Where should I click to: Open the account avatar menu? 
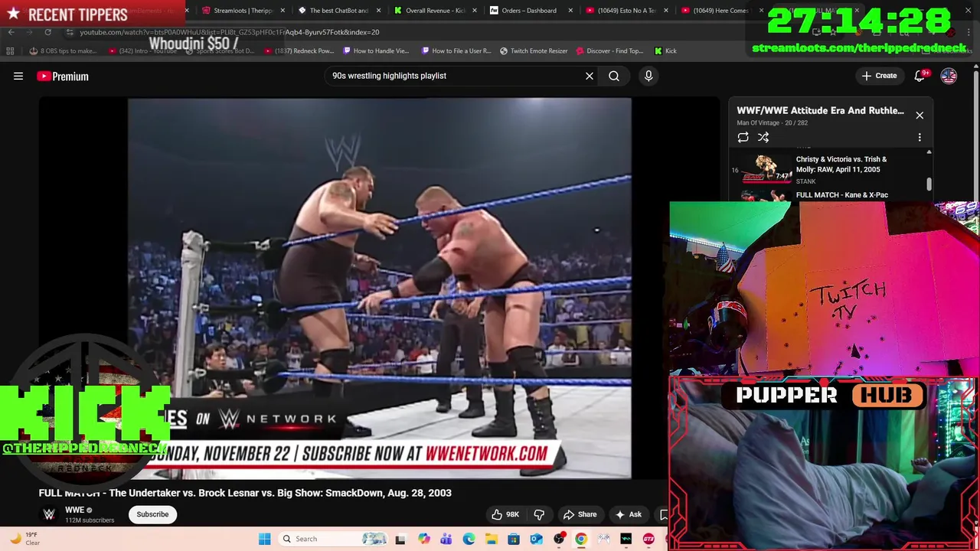[949, 76]
